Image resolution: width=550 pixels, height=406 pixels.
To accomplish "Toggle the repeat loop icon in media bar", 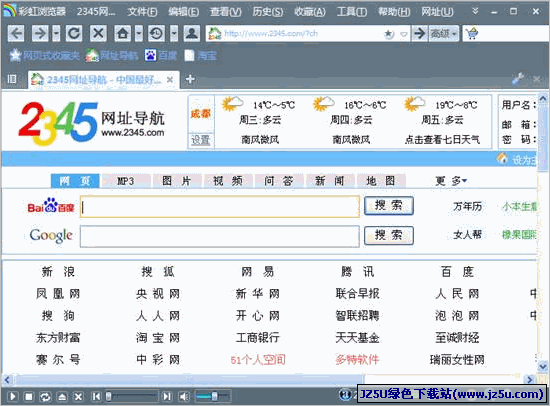I will (x=45, y=397).
